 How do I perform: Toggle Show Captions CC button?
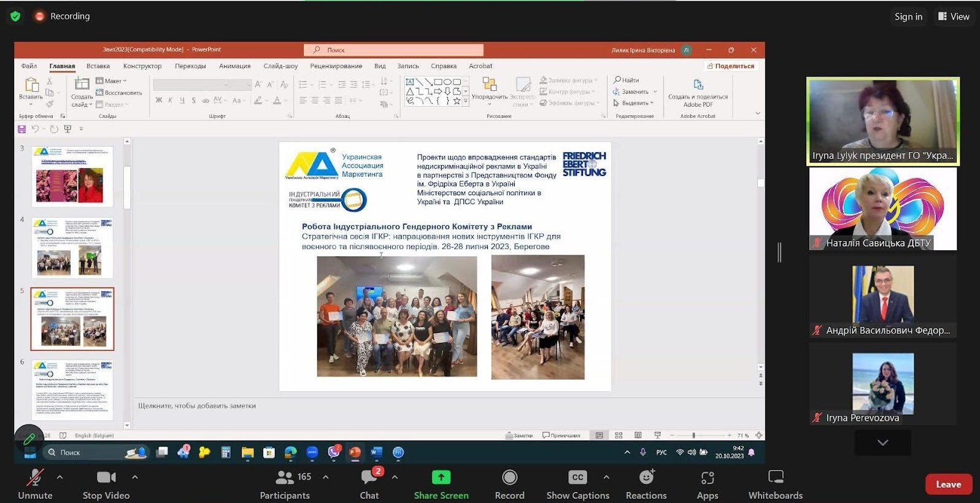577,477
